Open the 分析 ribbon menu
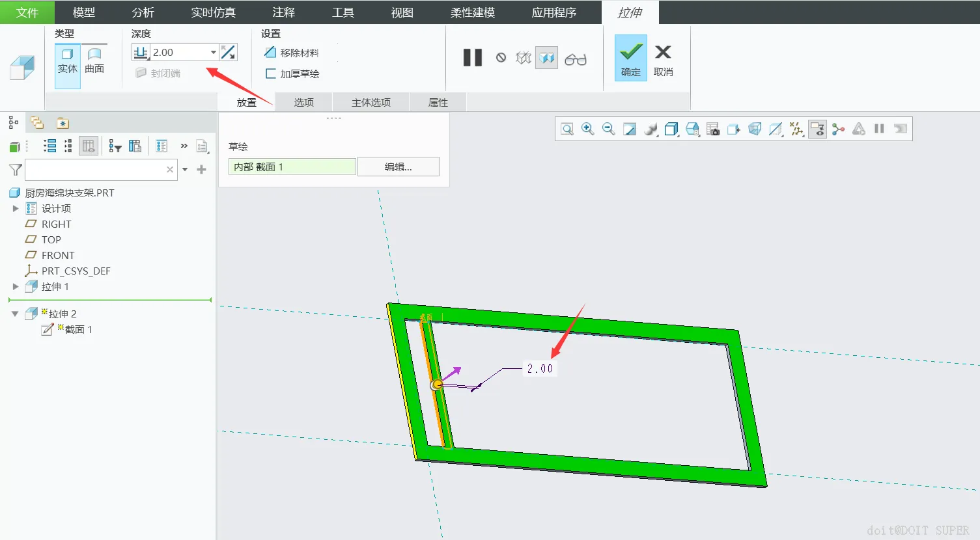Image resolution: width=980 pixels, height=540 pixels. (x=143, y=12)
